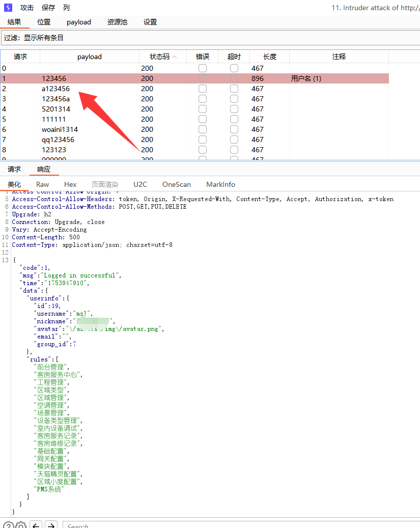Open the MarkInfo view tab
Viewport: 420px width, 528px height.
220,184
